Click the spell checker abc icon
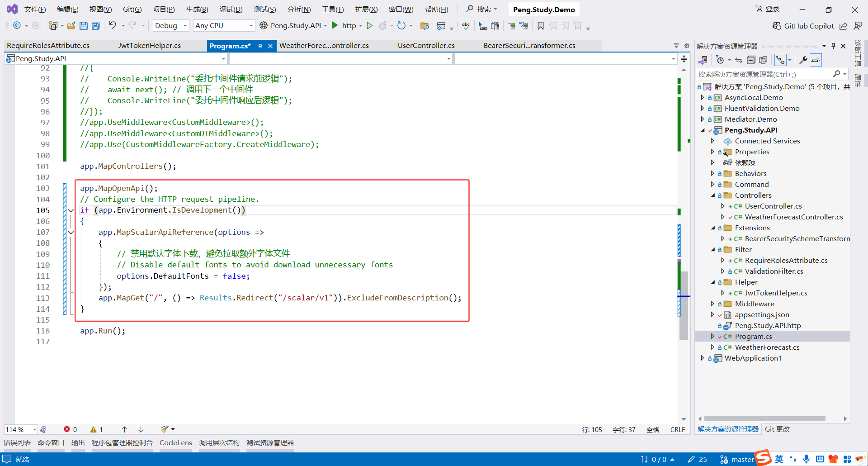Screen dimensions: 868x466 point(466,26)
